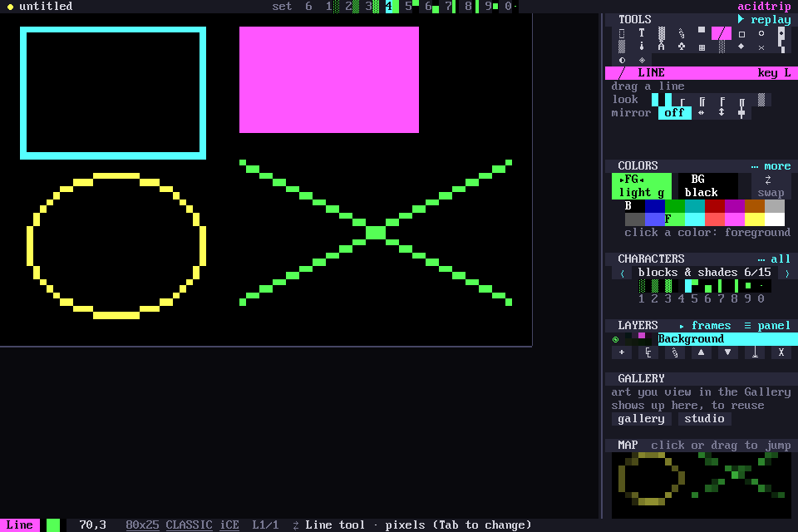Choose the small grid tool icon
The image size is (798, 532).
click(x=702, y=47)
